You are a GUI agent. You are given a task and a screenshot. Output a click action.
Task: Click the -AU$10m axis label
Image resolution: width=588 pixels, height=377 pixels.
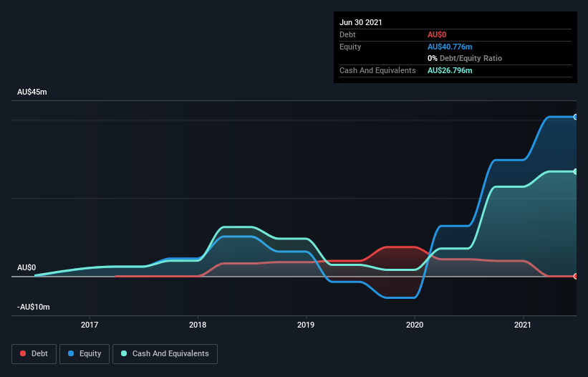34,307
